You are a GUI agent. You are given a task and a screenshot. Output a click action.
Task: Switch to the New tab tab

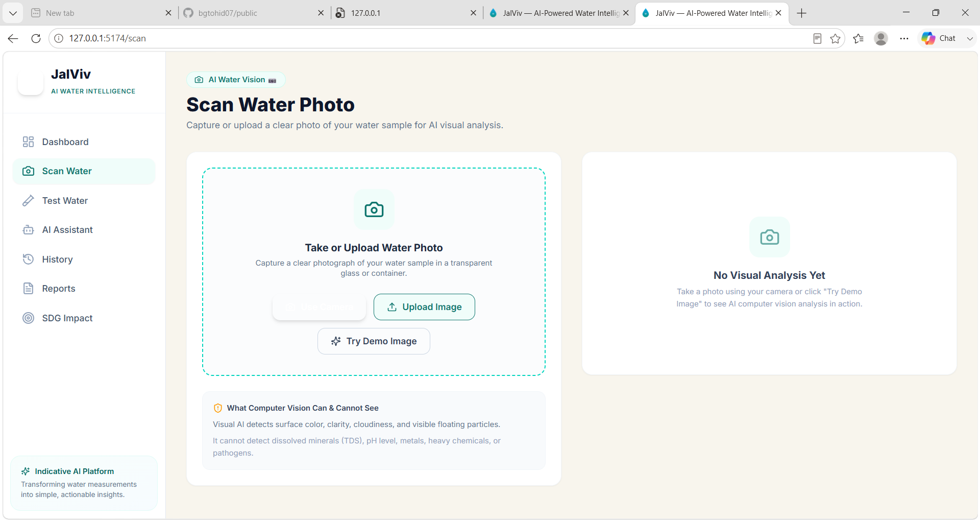[101, 13]
